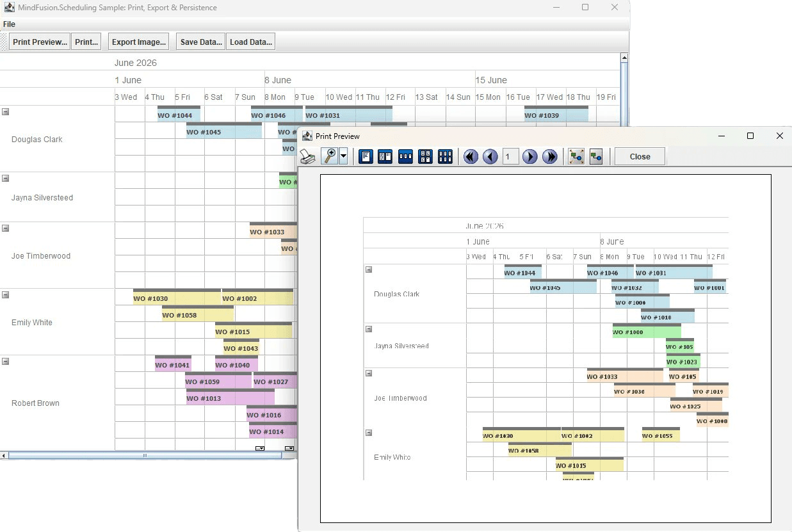Click the 13 Sat day header
792x532 pixels.
426,97
